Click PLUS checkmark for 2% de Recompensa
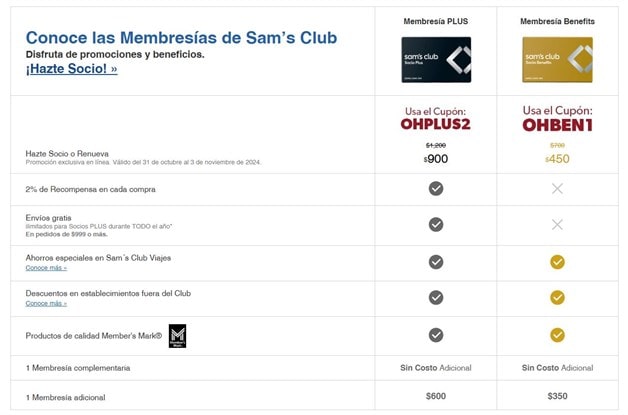The image size is (628, 415). [x=436, y=188]
